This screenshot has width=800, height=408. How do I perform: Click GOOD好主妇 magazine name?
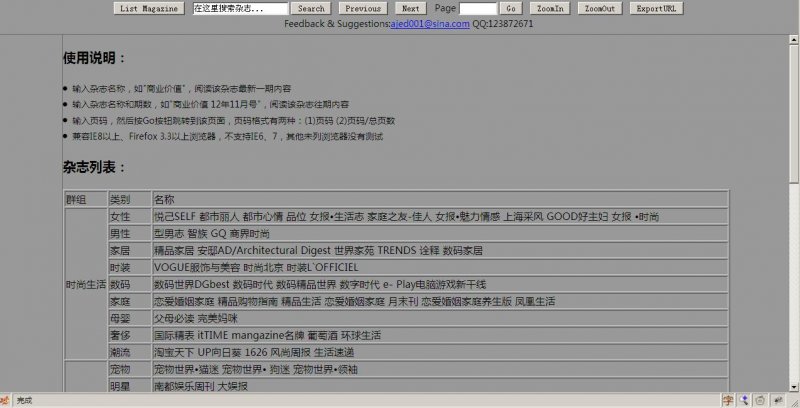coord(577,216)
